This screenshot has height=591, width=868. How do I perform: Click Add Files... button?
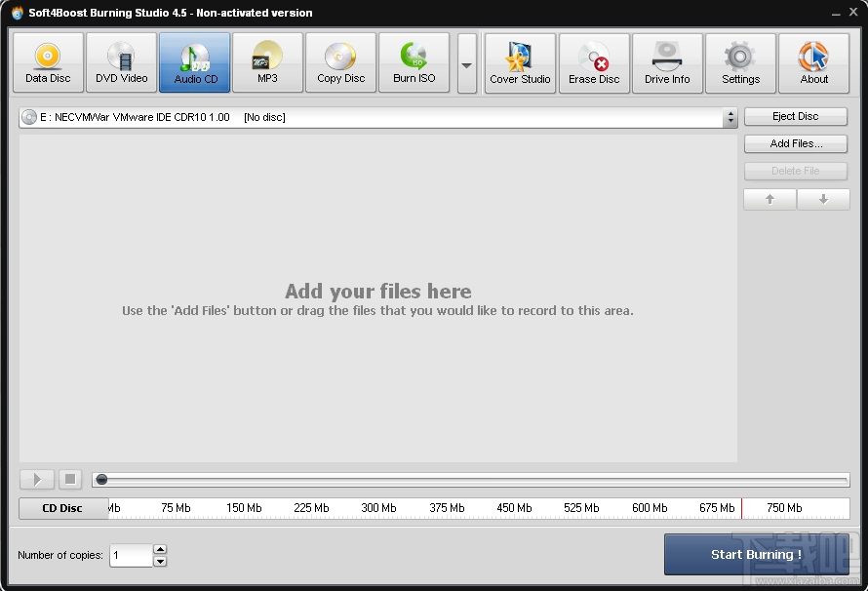(796, 144)
